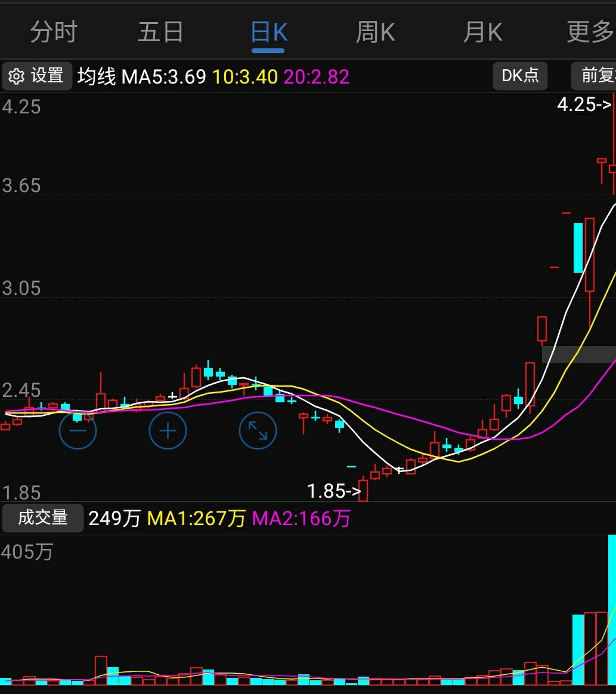
Task: Open the 月K monthly chart tab
Action: point(482,32)
